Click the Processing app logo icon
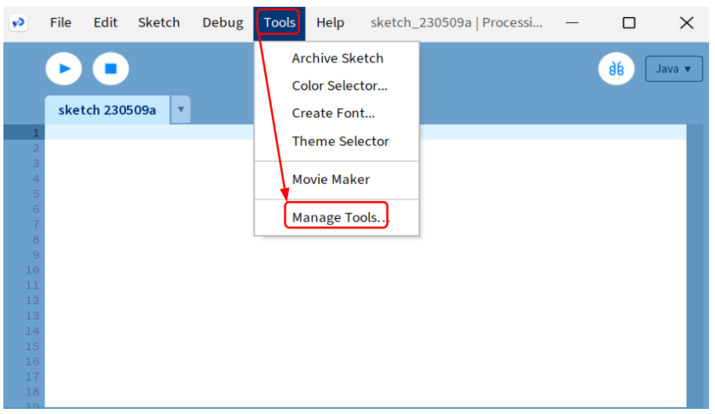715x414 pixels. (x=19, y=22)
